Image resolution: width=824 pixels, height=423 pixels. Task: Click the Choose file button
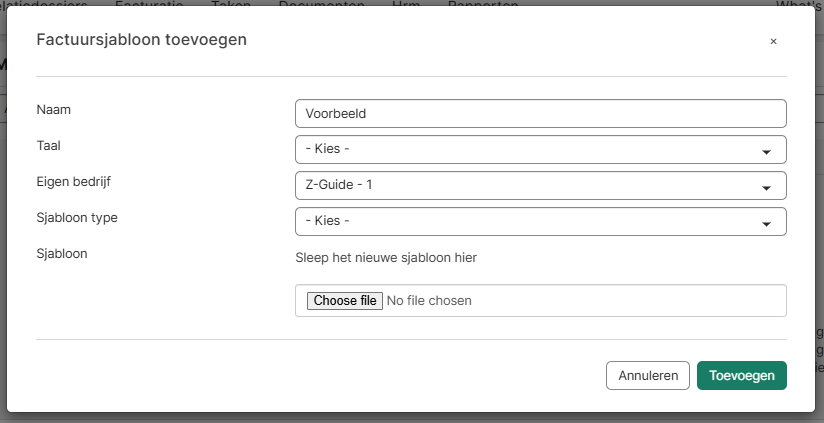click(x=345, y=301)
